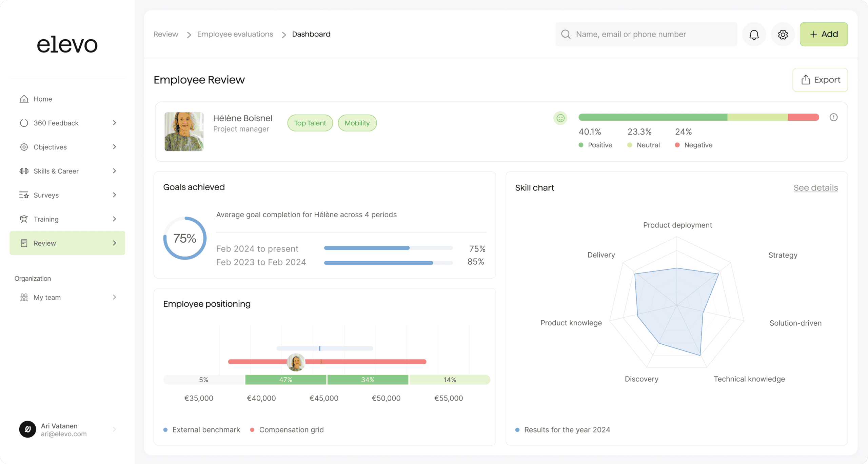Click the Surveys list-star icon

pos(24,195)
